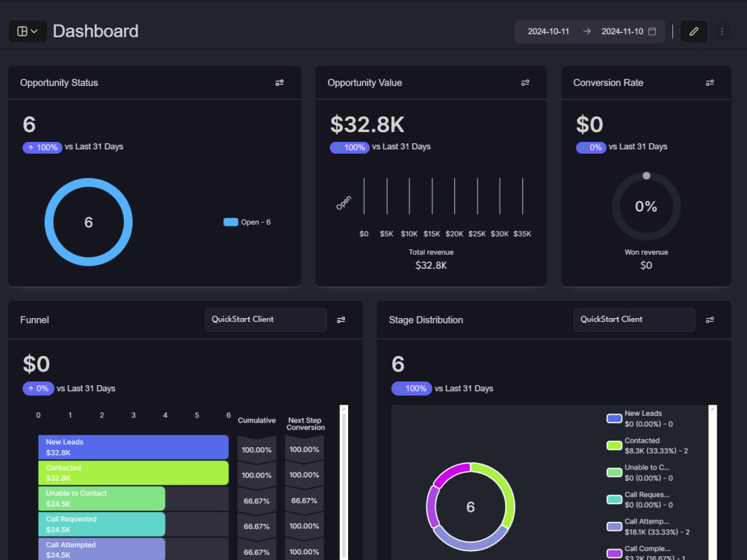Viewport: 747px width, 560px height.
Task: Open the three-dot overflow menu
Action: (722, 31)
